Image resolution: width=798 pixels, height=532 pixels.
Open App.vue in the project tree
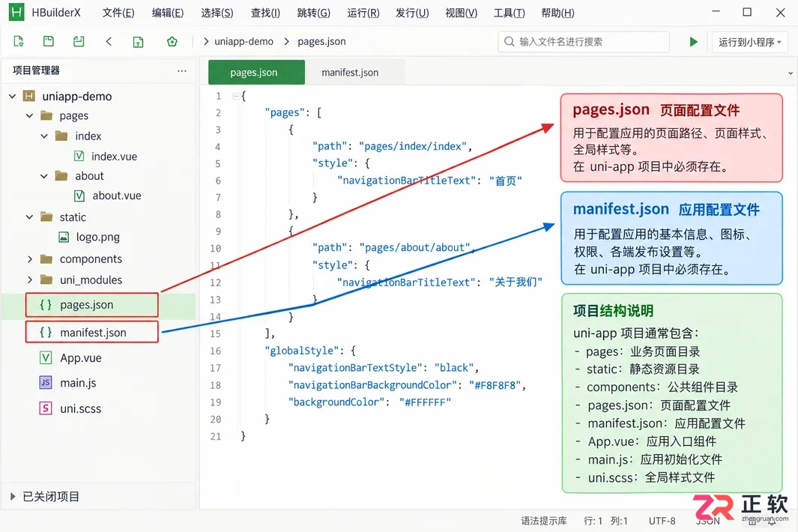pos(80,357)
